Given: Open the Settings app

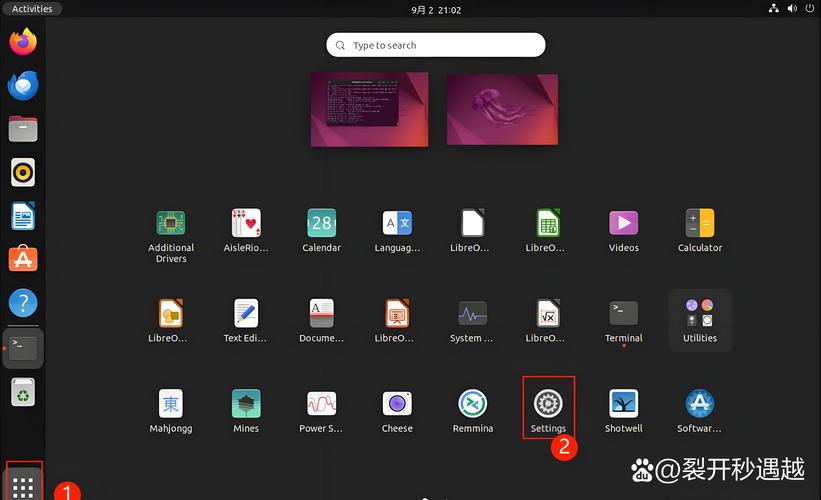Looking at the screenshot, I should click(x=548, y=411).
